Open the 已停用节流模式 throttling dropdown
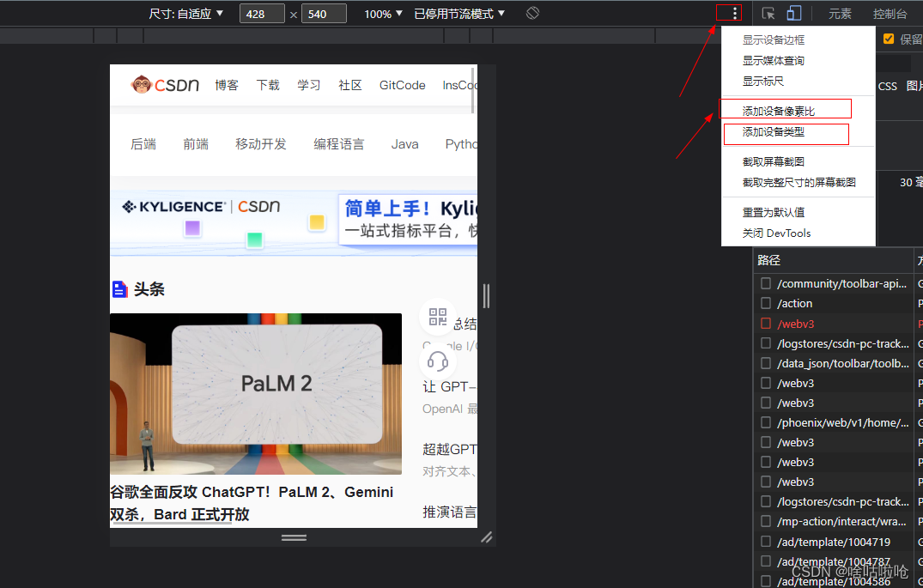 [459, 14]
